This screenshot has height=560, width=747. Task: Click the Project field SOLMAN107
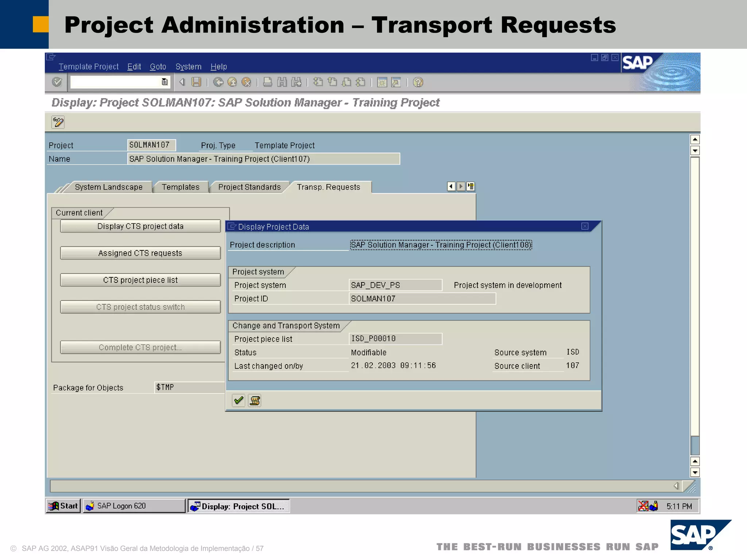(x=151, y=145)
